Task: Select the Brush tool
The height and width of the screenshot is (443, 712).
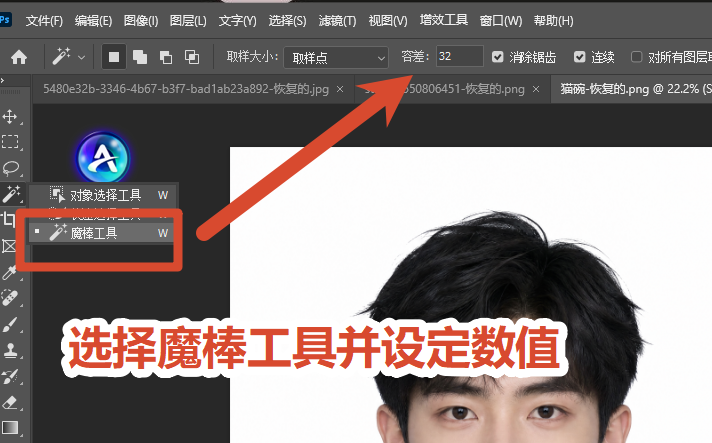Action: (x=10, y=325)
